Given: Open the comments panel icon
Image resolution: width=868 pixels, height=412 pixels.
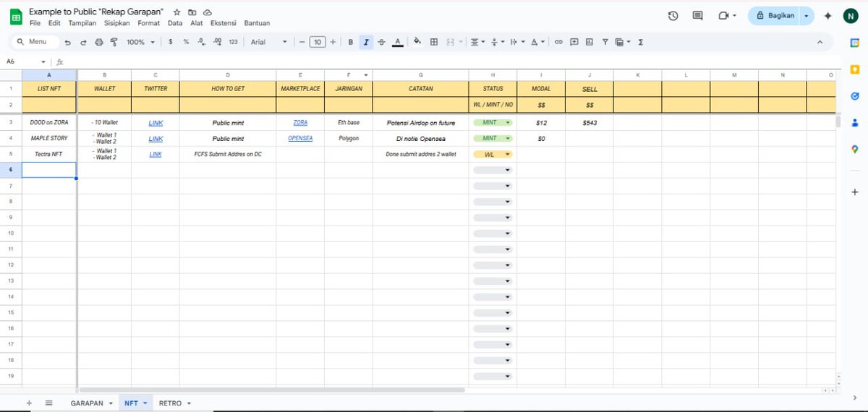Looking at the screenshot, I should [697, 15].
